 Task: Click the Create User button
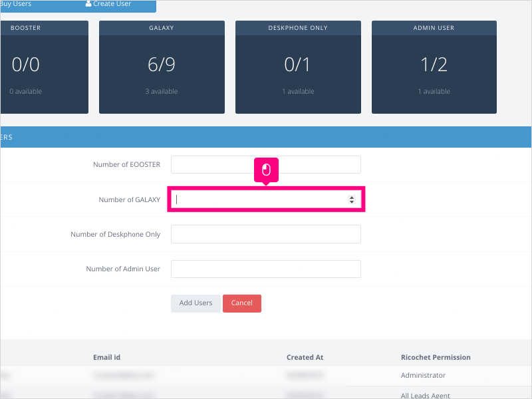pyautogui.click(x=108, y=4)
